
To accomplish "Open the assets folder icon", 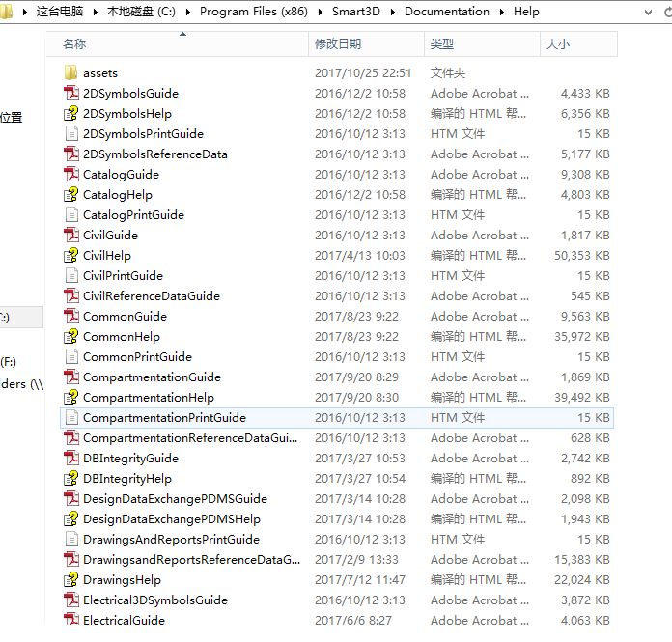I will (x=70, y=72).
